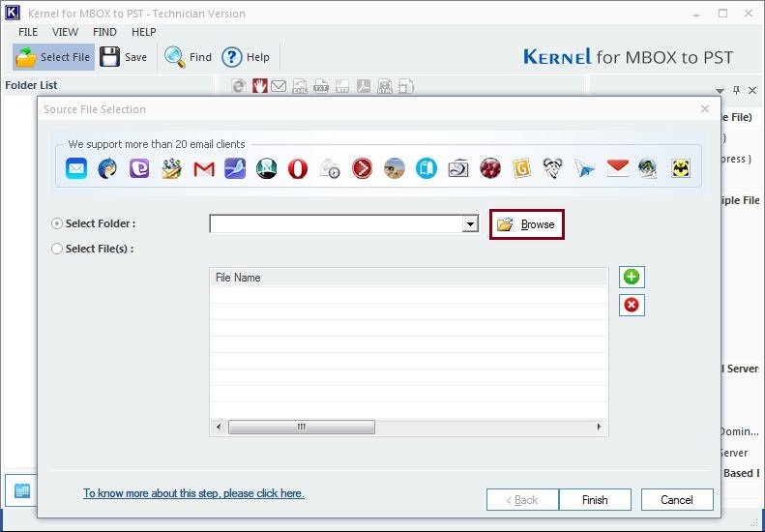The height and width of the screenshot is (532, 765).
Task: Click the TXT export icon
Action: [320, 86]
